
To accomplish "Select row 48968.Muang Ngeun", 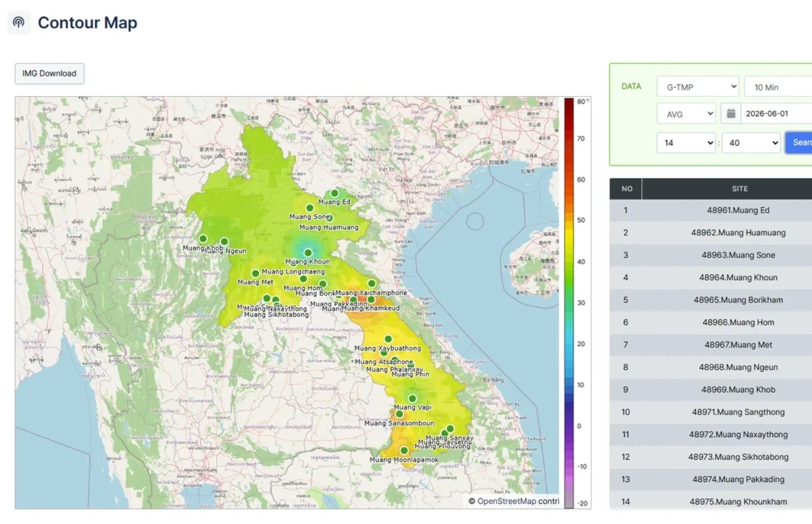I will (711, 367).
